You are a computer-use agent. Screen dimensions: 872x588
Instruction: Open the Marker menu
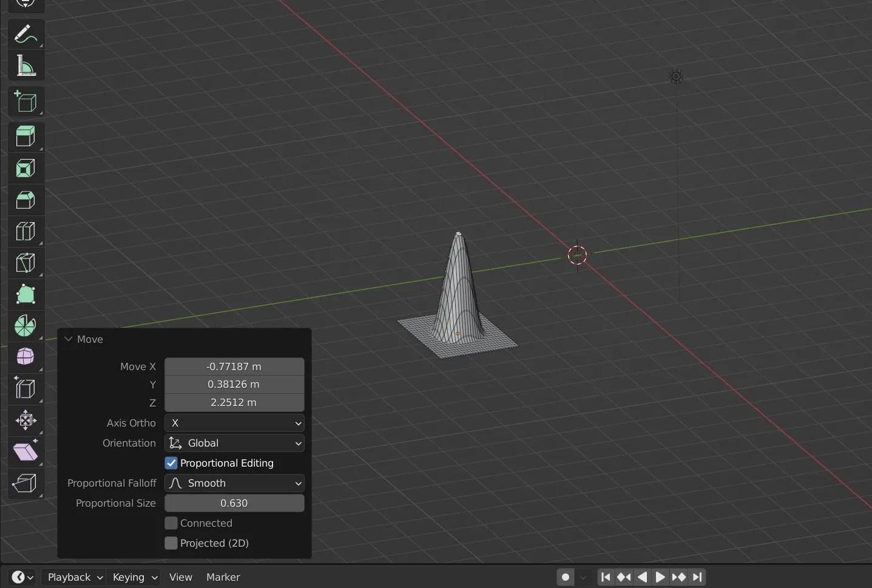(223, 577)
